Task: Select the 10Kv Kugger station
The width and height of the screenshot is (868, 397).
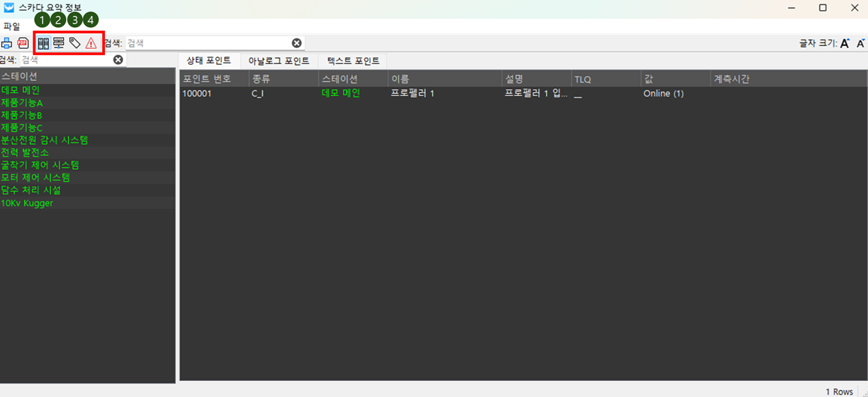Action: [27, 203]
